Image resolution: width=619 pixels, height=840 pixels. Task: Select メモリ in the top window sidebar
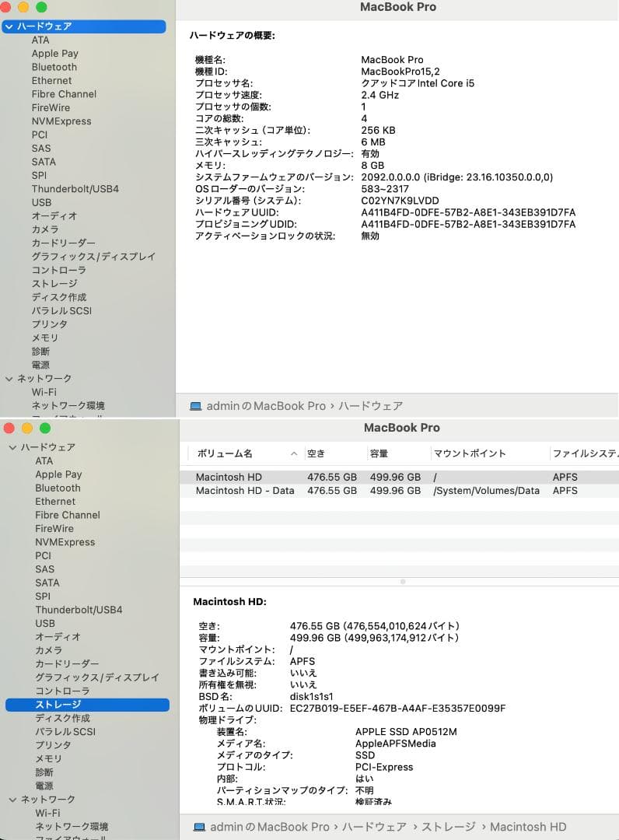point(44,338)
